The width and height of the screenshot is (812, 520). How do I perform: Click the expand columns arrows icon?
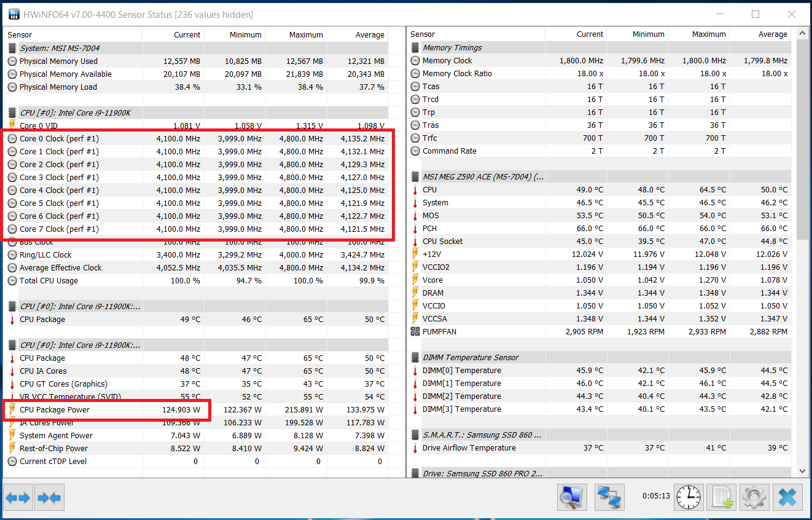[x=18, y=498]
